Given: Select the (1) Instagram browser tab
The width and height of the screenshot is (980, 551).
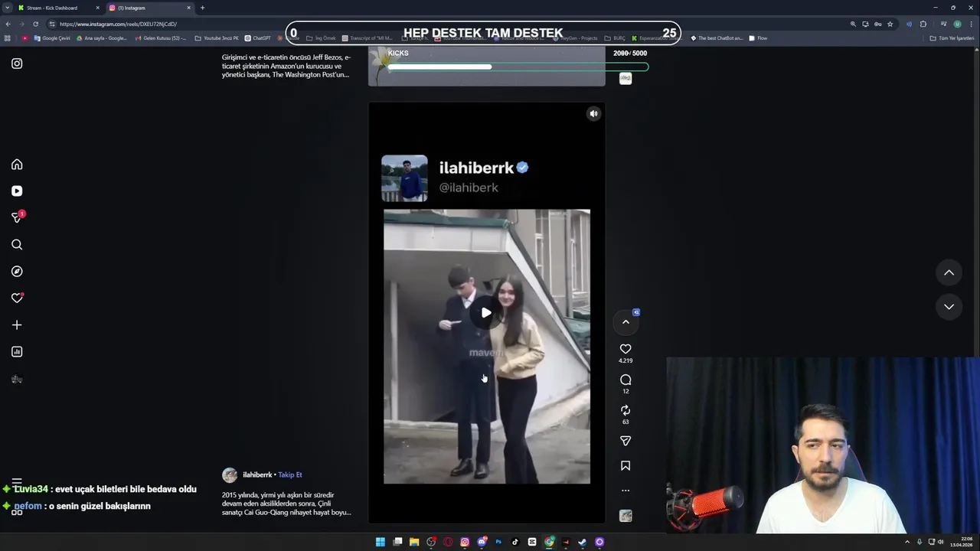Looking at the screenshot, I should coord(149,8).
